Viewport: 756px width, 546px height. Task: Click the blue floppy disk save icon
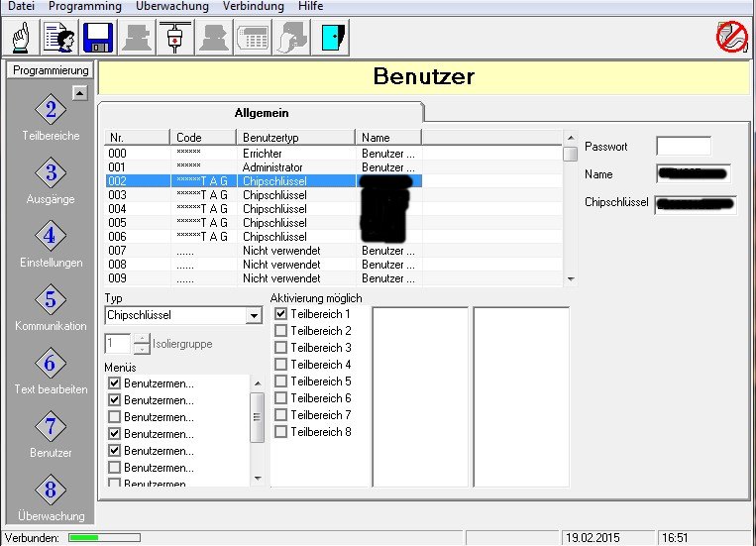[x=97, y=37]
